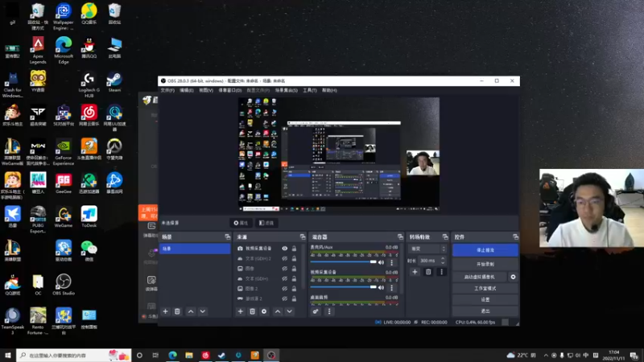
Task: Open File Explorer from the taskbar
Action: pyautogui.click(x=189, y=356)
